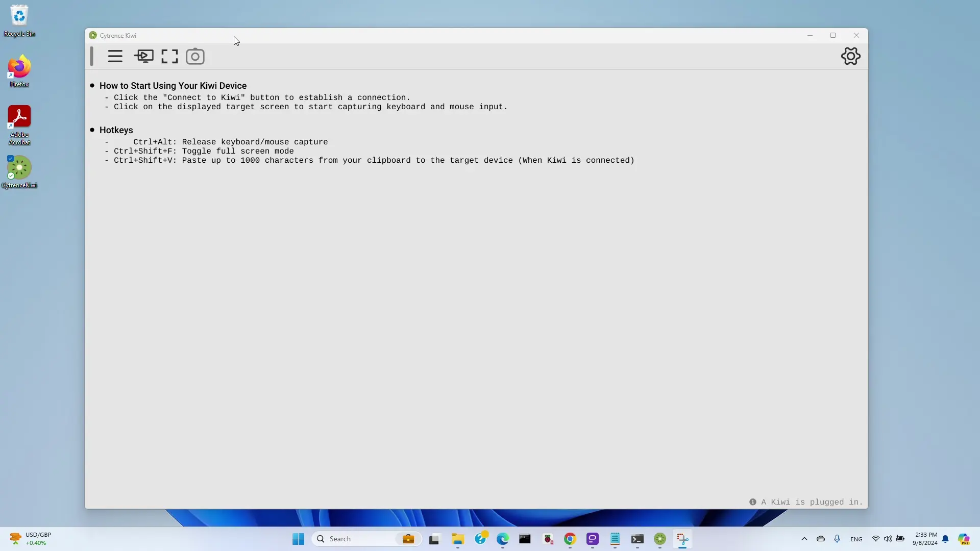Image resolution: width=980 pixels, height=551 pixels.
Task: Open the notepad app taskbar icon
Action: [x=615, y=539]
